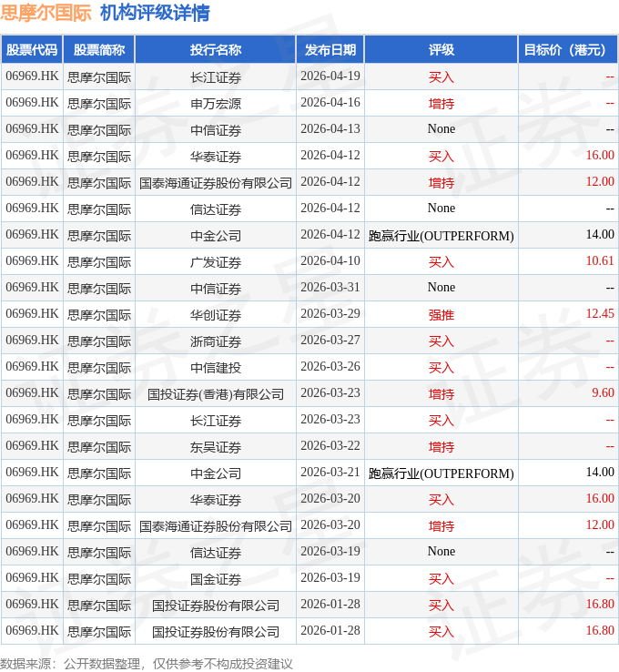Click target price 9.60
This screenshot has width=619, height=672.
(x=603, y=393)
